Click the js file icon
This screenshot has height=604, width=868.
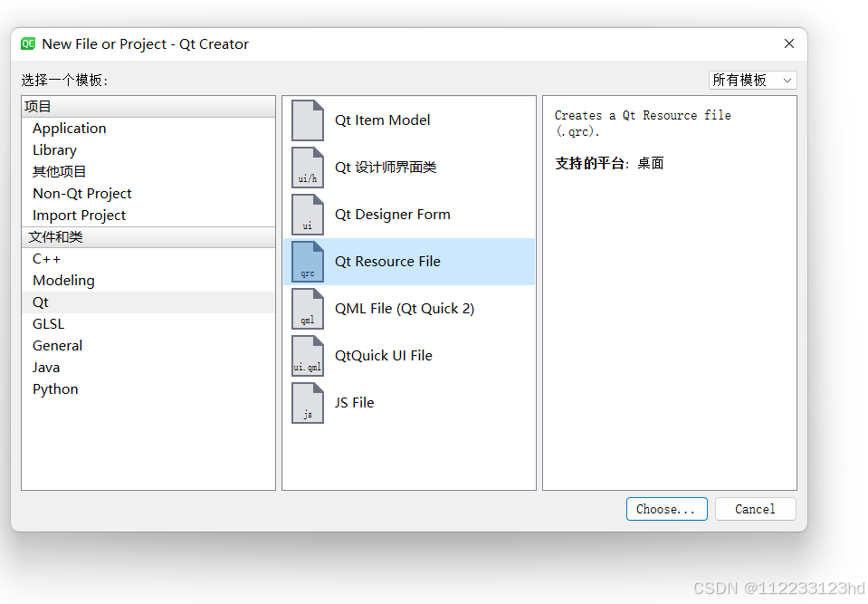tap(307, 402)
